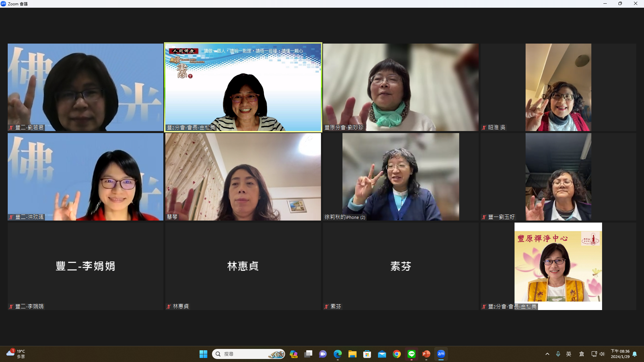This screenshot has height=362, width=644.
Task: Launch Microsoft Edge browser
Action: (x=337, y=354)
